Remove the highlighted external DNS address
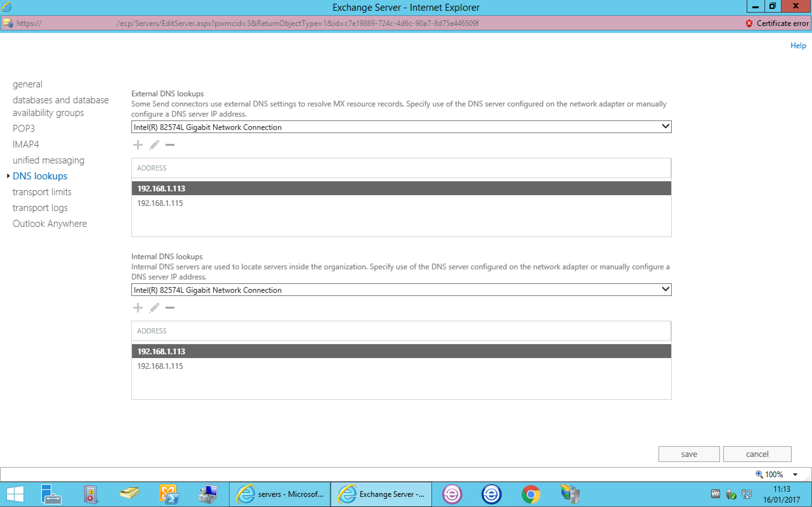812x507 pixels. pyautogui.click(x=170, y=144)
